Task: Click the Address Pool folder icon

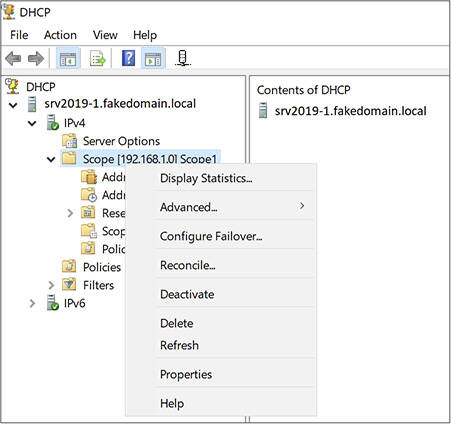Action: pos(89,177)
